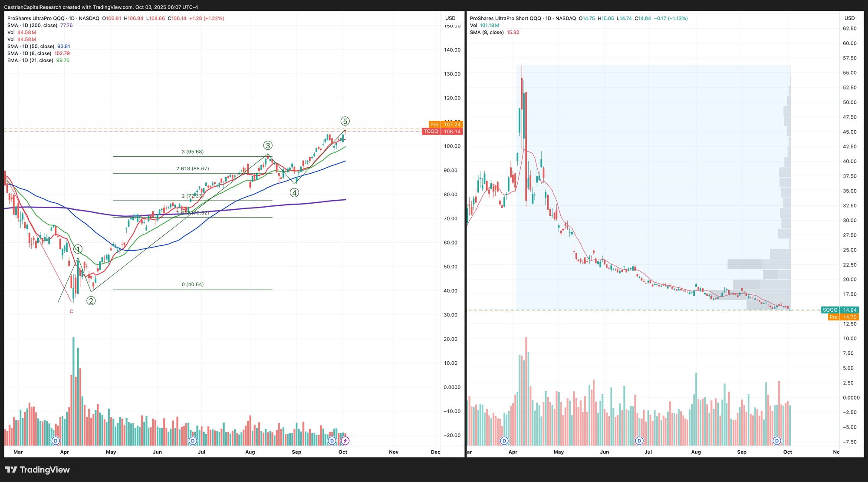Click the ProShares UltraPro Short QQQ title
Viewport: 868px width, 482px height.
pyautogui.click(x=505, y=18)
